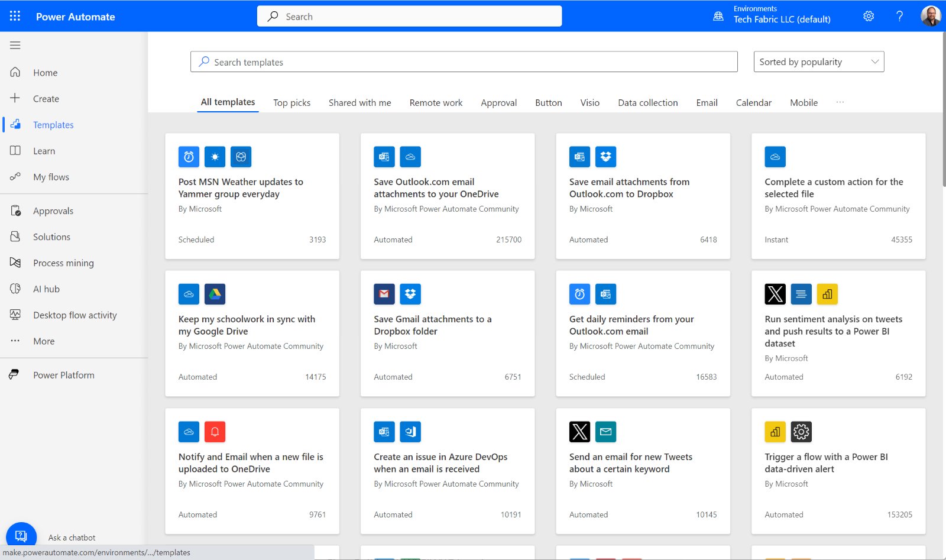Click usage count 215700 on OneDrive card
Image resolution: width=946 pixels, height=560 pixels.
pyautogui.click(x=509, y=239)
